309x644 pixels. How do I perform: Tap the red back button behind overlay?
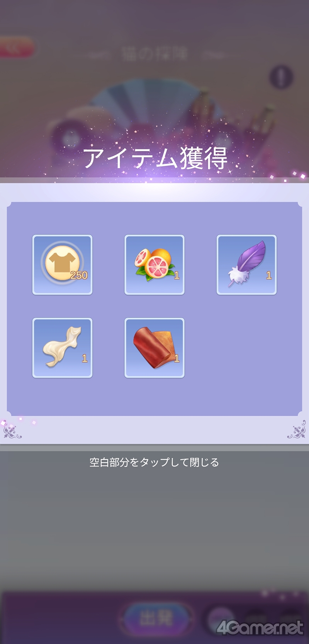pyautogui.click(x=15, y=48)
